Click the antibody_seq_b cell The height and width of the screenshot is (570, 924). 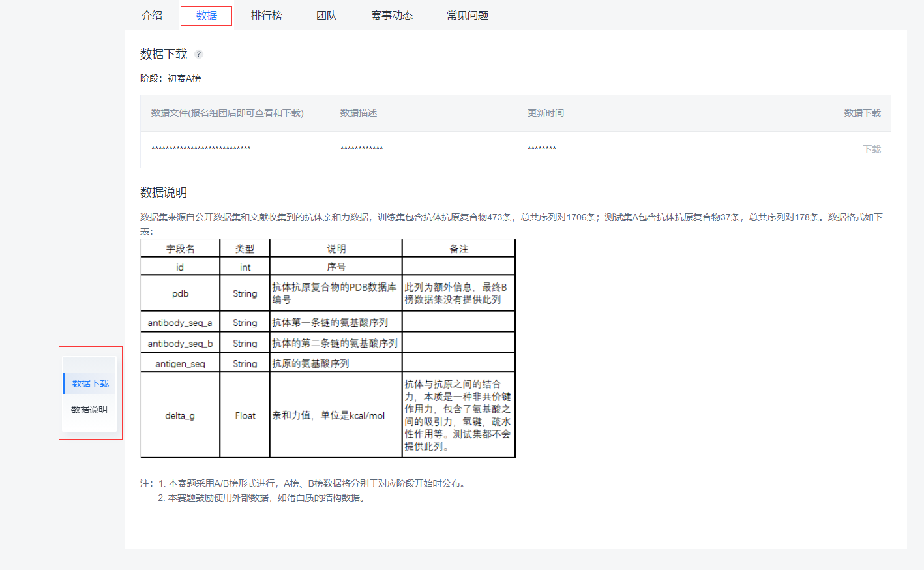point(180,343)
